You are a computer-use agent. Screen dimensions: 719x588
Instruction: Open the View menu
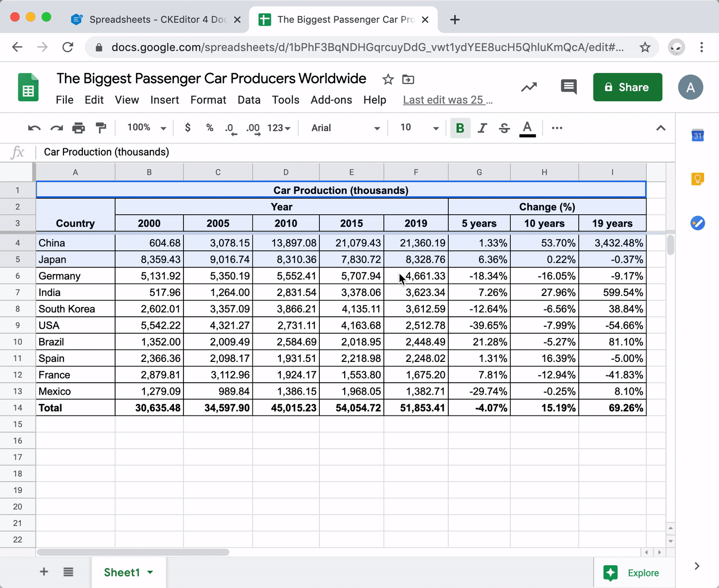127,100
